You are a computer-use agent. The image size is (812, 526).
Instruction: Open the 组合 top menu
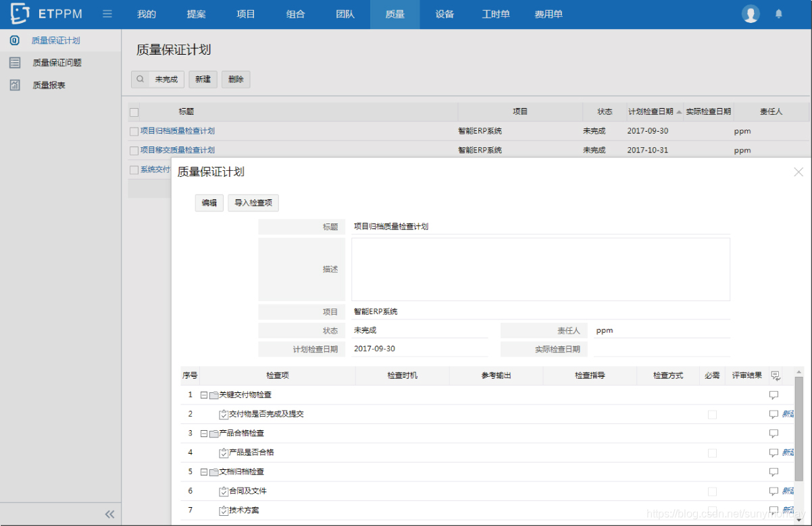(295, 14)
